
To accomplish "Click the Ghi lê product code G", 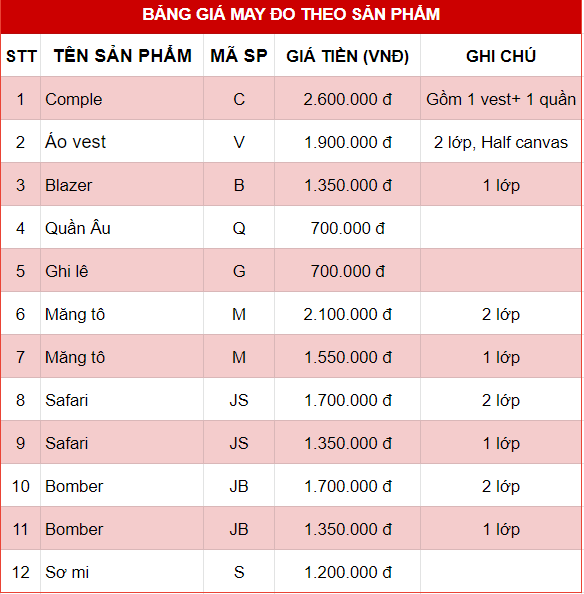I will click(239, 271).
